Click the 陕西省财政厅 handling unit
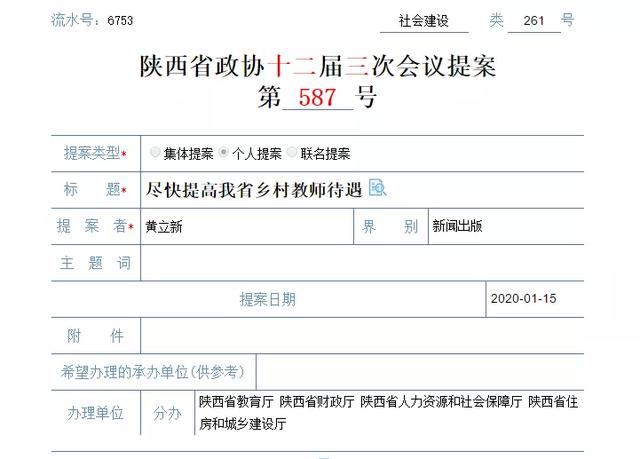The width and height of the screenshot is (640, 459). tap(317, 402)
